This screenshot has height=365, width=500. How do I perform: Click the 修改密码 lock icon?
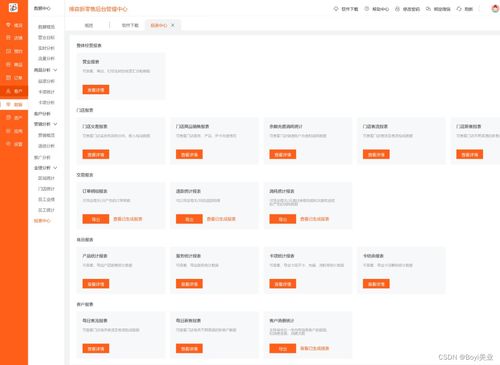tap(397, 9)
